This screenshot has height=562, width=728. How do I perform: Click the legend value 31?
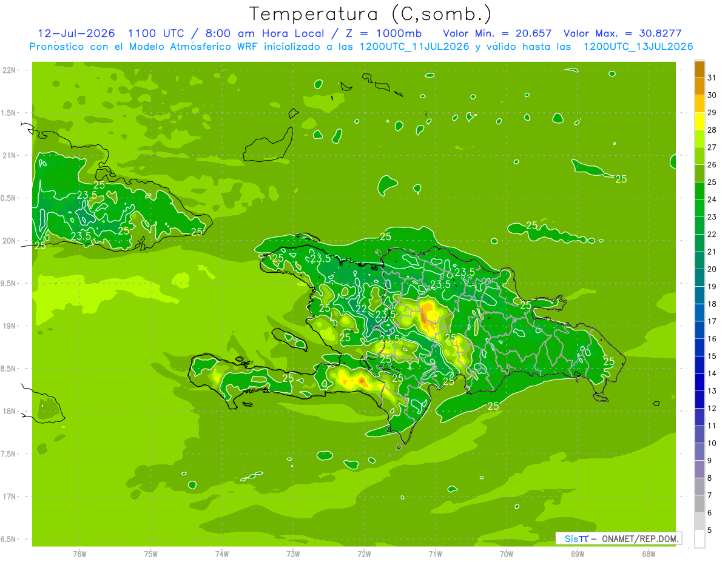pyautogui.click(x=712, y=77)
